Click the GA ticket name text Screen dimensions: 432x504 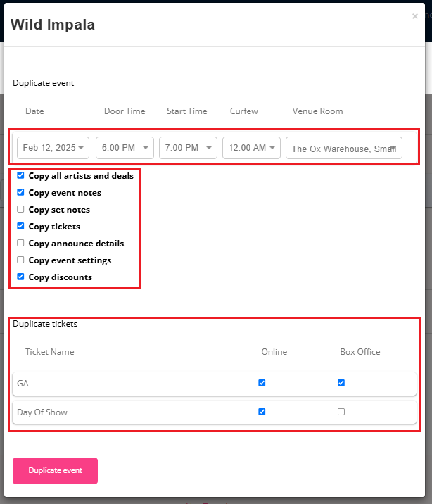click(x=23, y=384)
